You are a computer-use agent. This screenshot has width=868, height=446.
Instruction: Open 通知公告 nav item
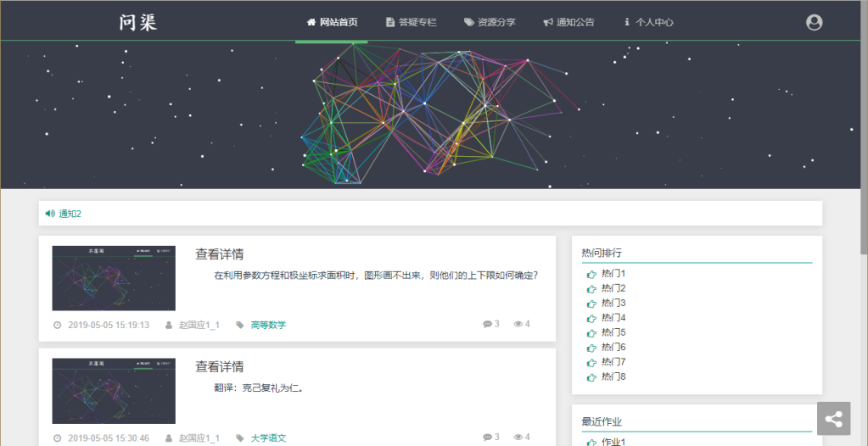pyautogui.click(x=568, y=23)
